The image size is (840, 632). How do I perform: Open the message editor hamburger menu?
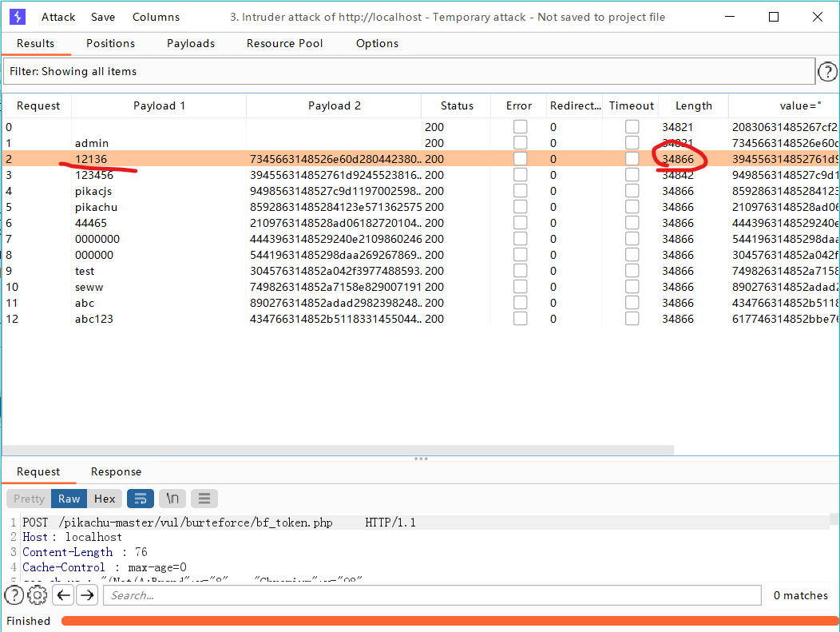click(x=204, y=499)
